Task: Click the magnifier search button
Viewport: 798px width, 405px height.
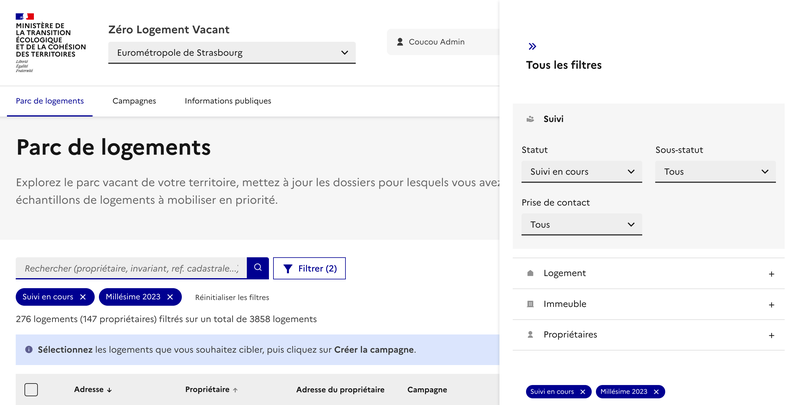Action: [258, 268]
